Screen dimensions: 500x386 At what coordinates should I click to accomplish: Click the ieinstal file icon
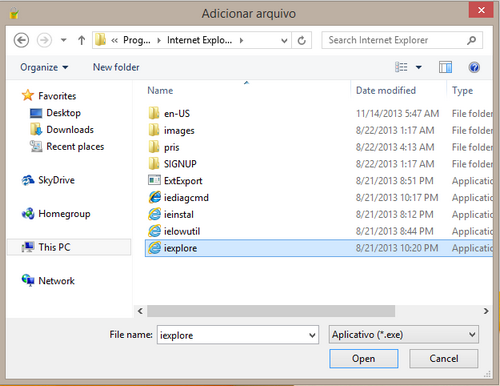click(x=154, y=214)
